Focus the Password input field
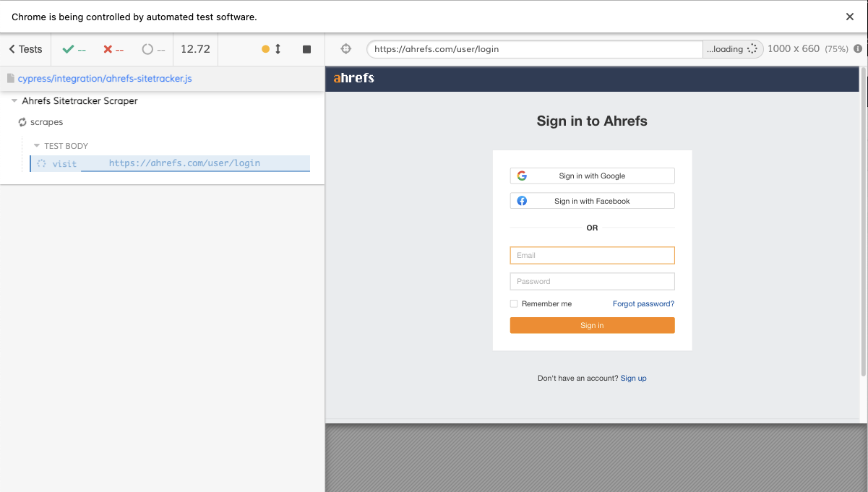Screen dimensions: 868x492 [x=592, y=281]
